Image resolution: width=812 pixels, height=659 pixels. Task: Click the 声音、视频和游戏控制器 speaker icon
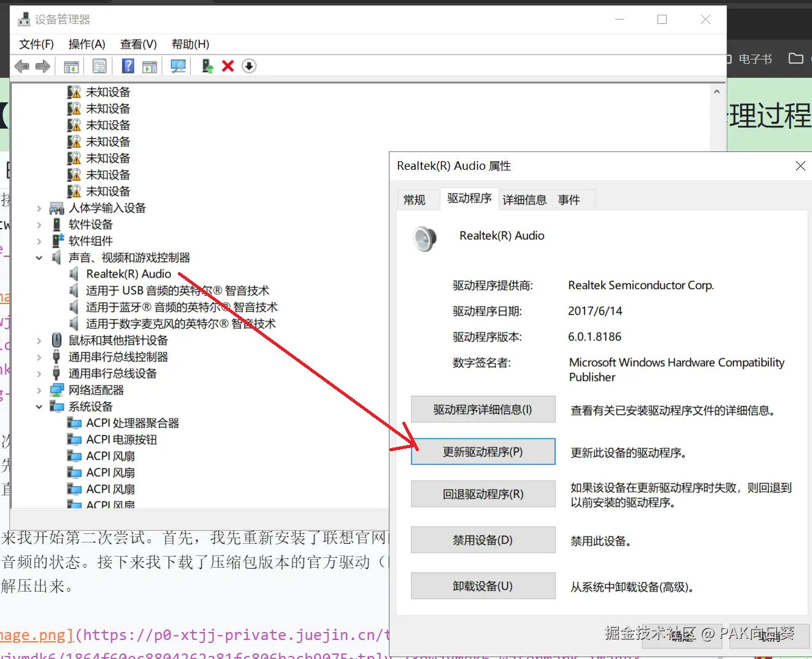tap(56, 257)
